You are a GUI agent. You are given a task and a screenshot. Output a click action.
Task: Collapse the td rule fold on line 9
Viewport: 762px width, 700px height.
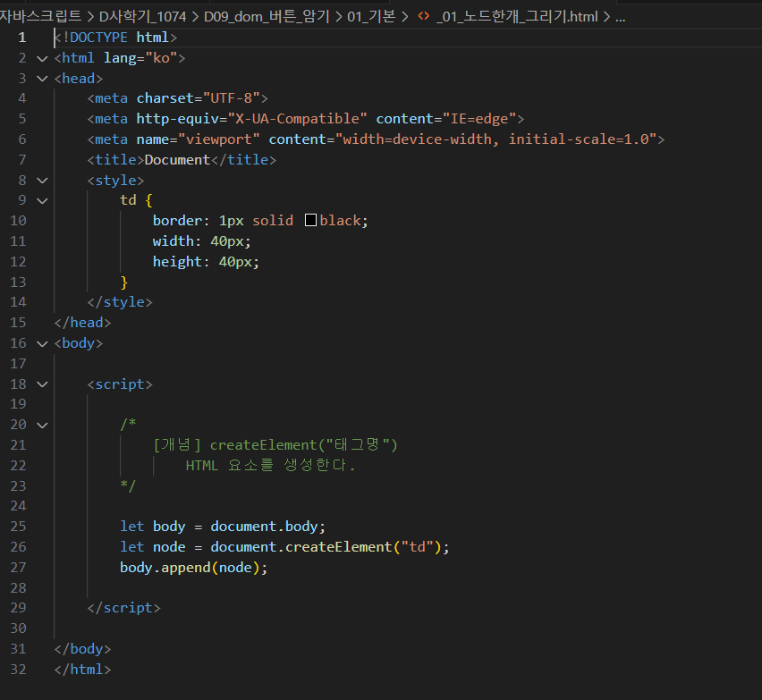coord(43,200)
